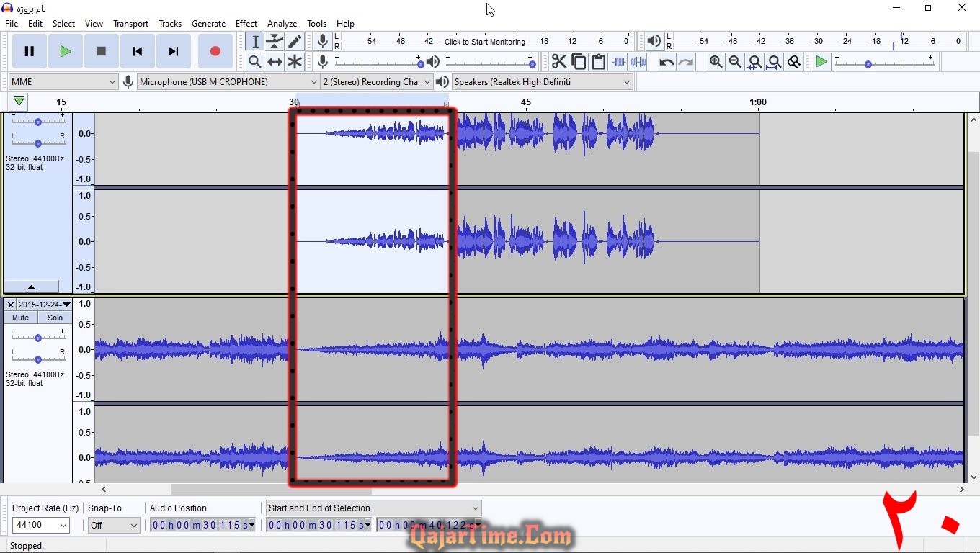
Task: Open the MME audio host dropdown
Action: (63, 82)
